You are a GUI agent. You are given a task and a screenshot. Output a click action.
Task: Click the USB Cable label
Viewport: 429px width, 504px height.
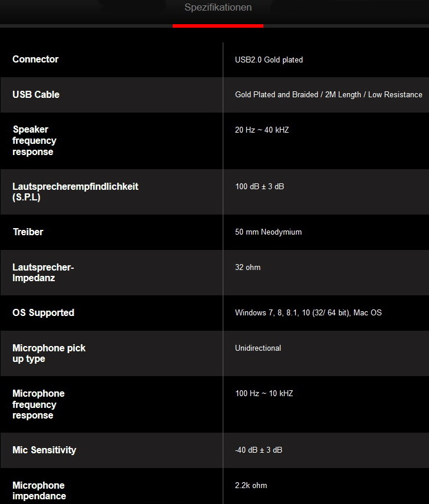36,94
